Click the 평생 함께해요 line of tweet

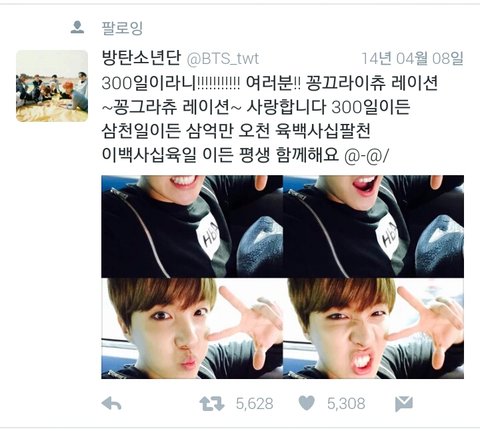coord(245,155)
